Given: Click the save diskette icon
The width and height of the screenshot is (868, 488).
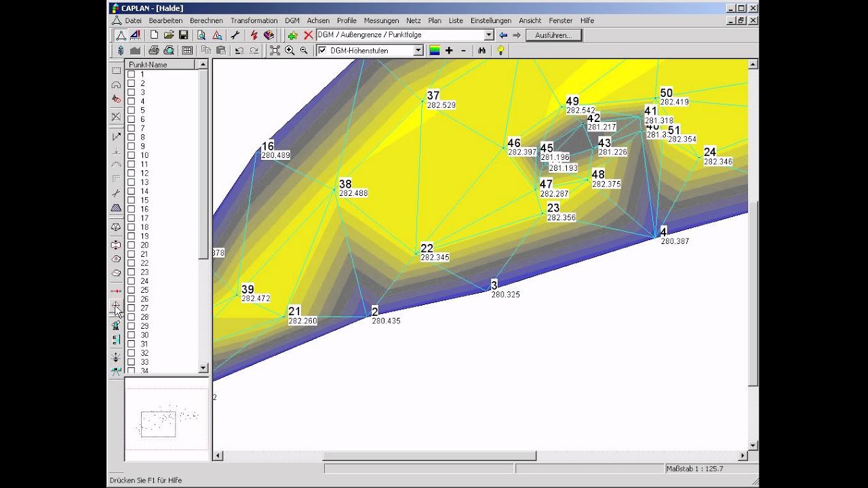Looking at the screenshot, I should (183, 35).
